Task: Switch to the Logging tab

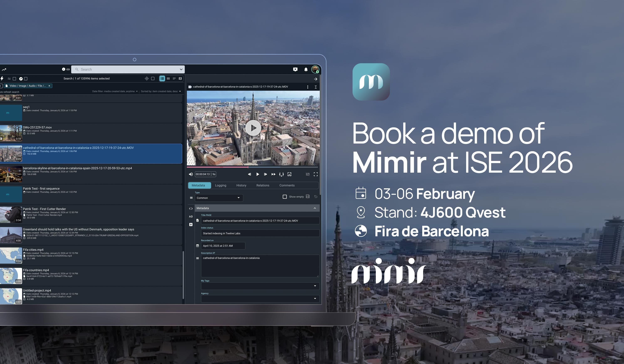Action: click(220, 185)
